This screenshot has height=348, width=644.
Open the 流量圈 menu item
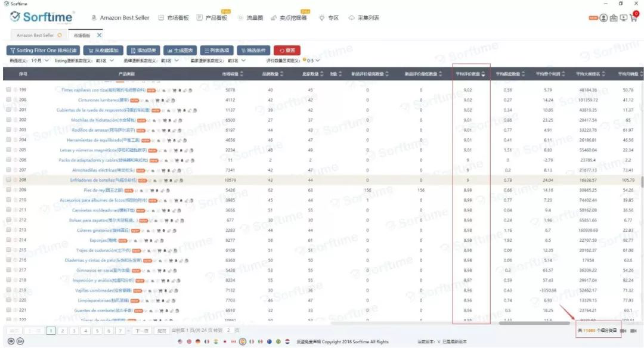point(250,18)
